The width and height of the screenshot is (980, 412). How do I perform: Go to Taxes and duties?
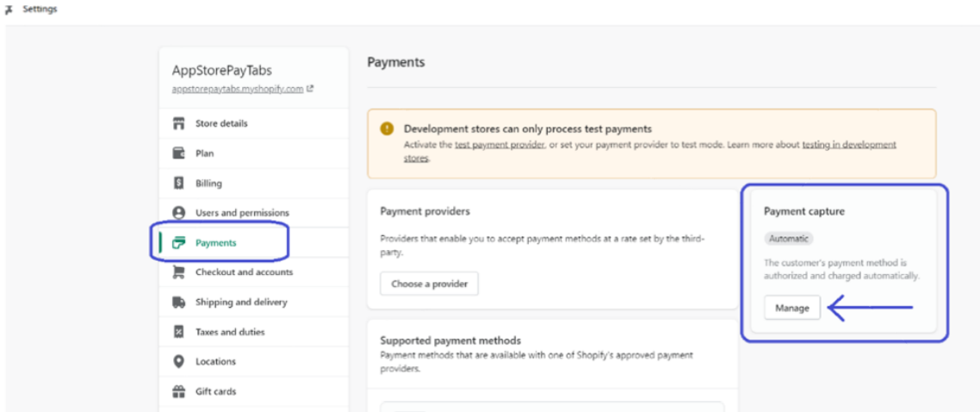tap(254, 332)
